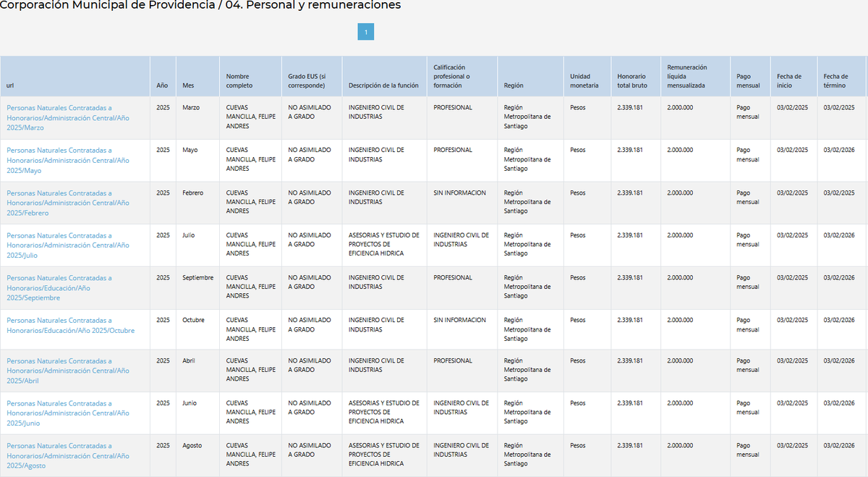Click 'SIN INFORMACION' in the Octubre row

click(x=460, y=320)
